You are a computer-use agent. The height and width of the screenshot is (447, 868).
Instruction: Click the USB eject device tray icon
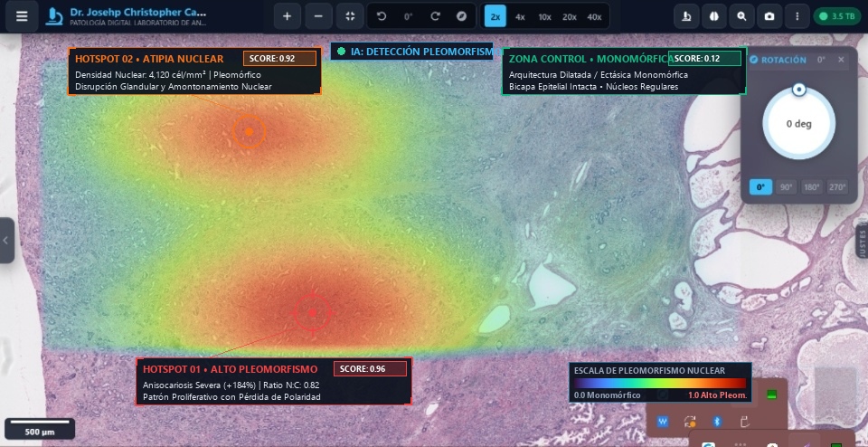click(744, 422)
